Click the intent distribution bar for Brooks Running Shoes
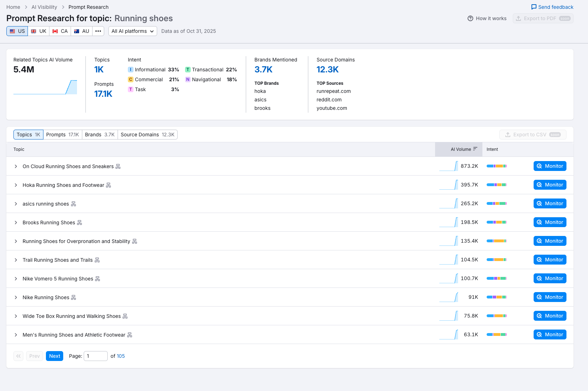Screen dimensions: 588x391 [497, 222]
